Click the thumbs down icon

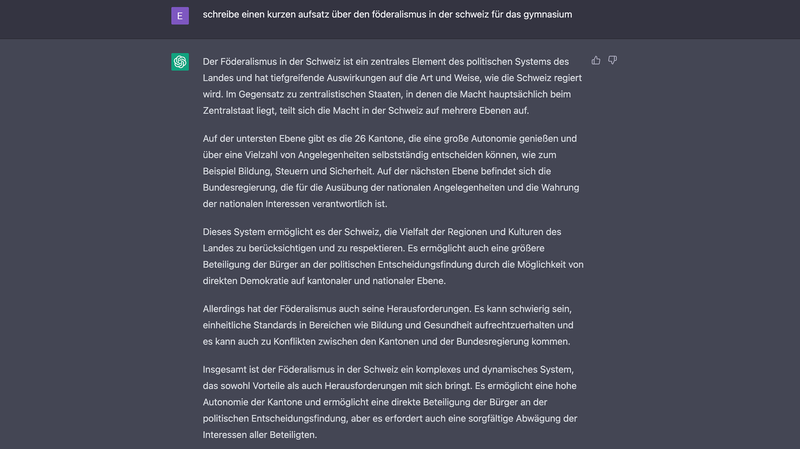(612, 60)
